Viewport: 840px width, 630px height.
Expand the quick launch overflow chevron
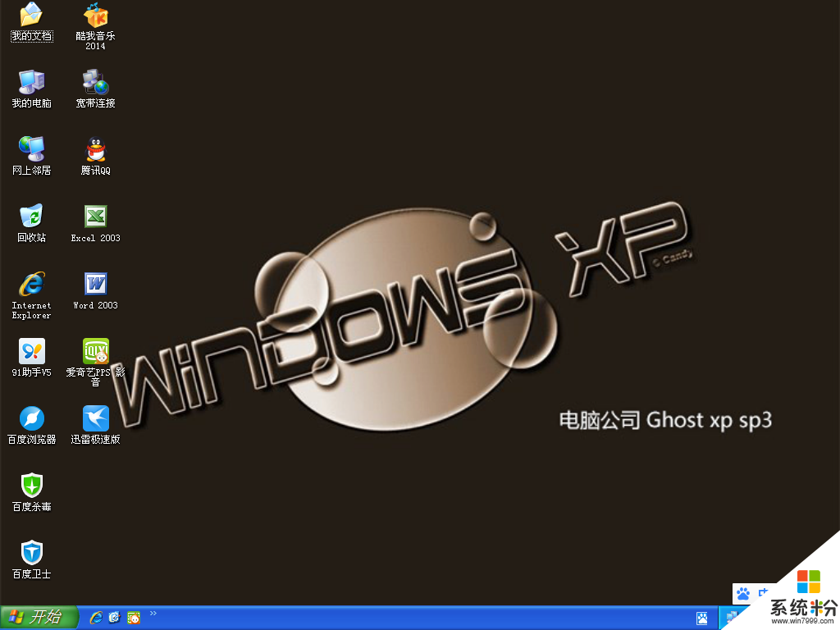point(153,614)
